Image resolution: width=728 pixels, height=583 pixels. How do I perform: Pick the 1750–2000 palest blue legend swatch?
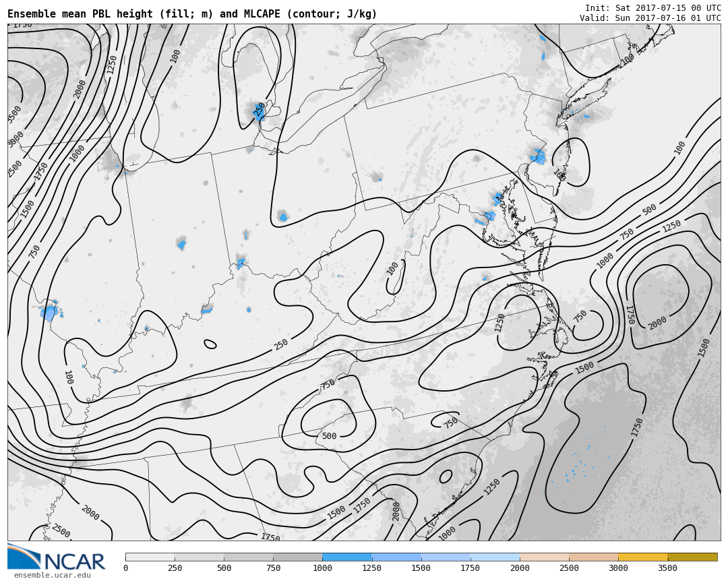[x=495, y=557]
